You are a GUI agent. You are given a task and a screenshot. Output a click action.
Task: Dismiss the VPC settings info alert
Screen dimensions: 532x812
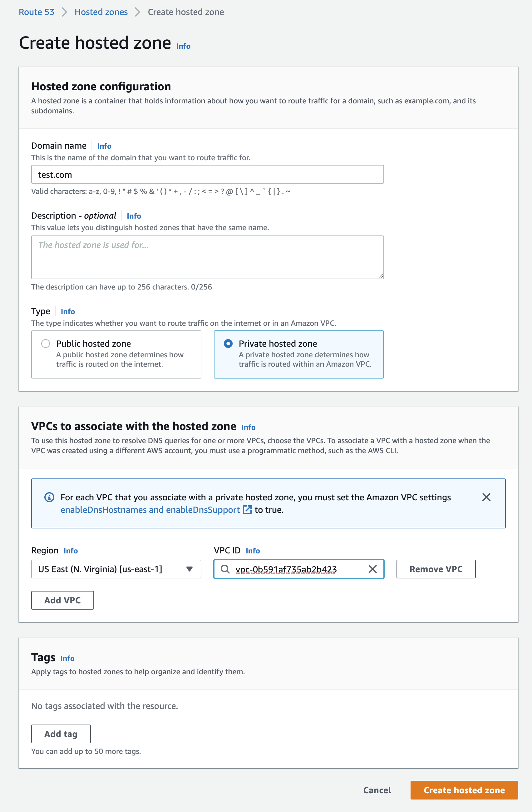tap(486, 497)
